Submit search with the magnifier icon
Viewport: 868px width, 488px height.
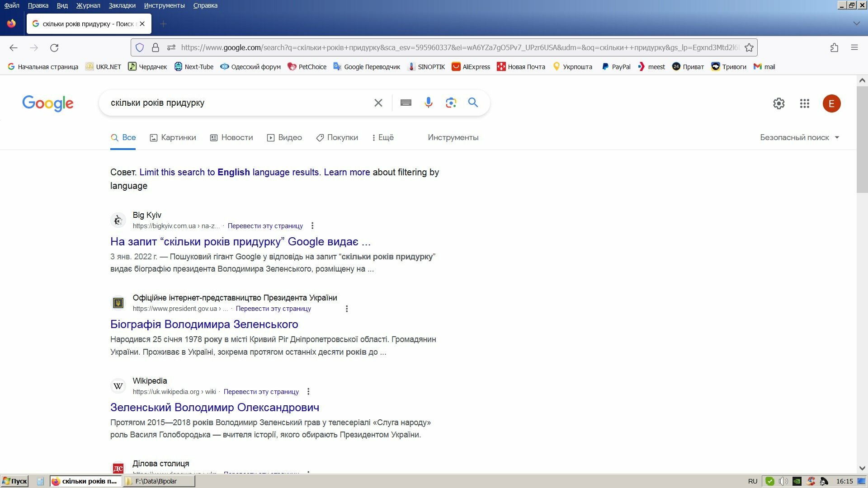[473, 103]
